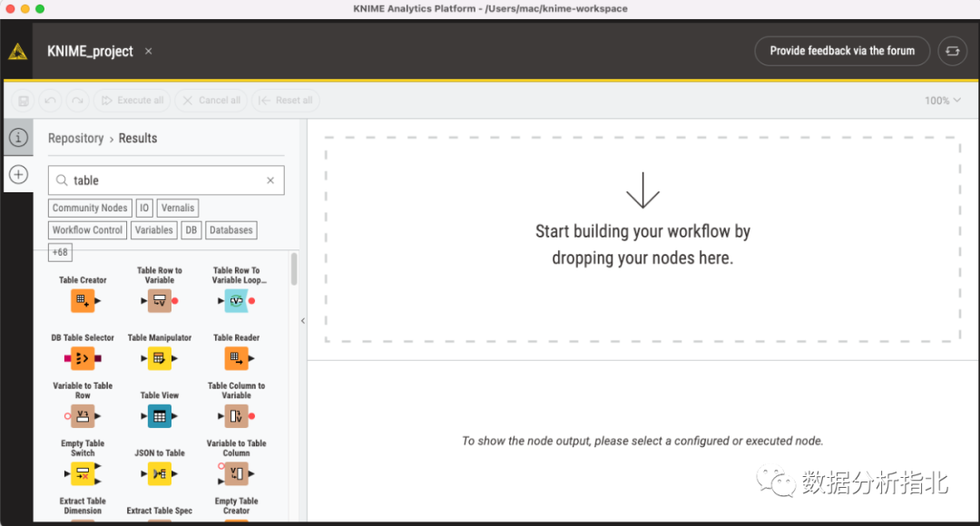Image resolution: width=980 pixels, height=526 pixels.
Task: Open the add-node repository sidebar panel
Action: (x=18, y=174)
